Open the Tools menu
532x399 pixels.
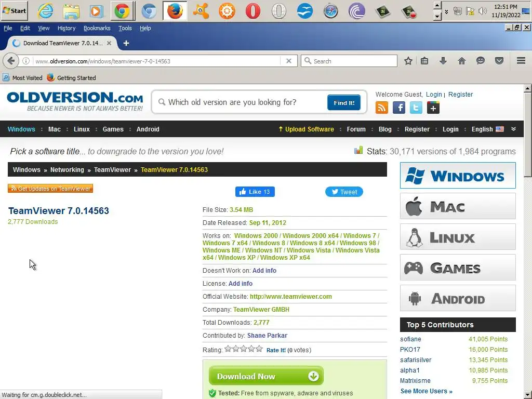tap(125, 28)
